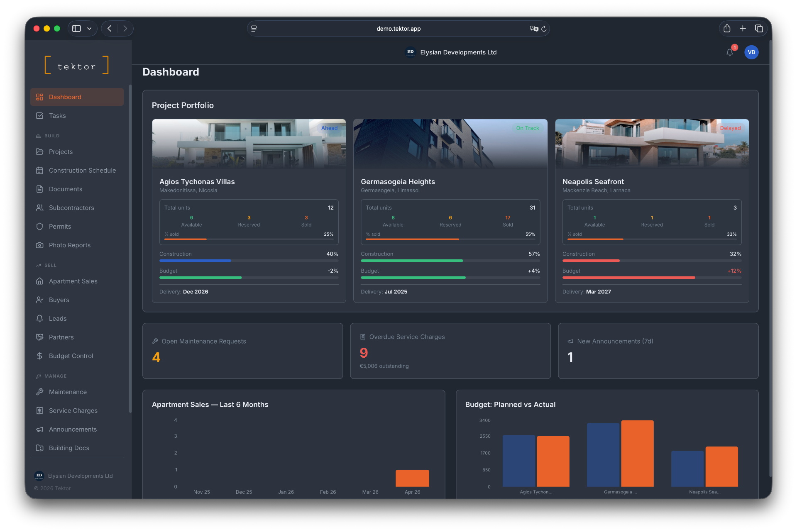Toggle the Safari sidebar button
This screenshot has width=797, height=532.
(x=76, y=28)
